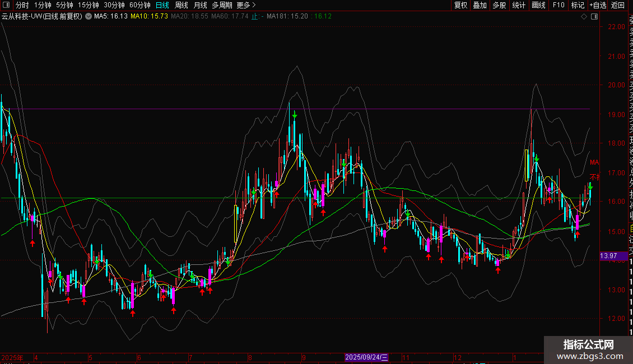The width and height of the screenshot is (633, 364).
Task: Switch to the 分时 intraday view
Action: coord(22,5)
